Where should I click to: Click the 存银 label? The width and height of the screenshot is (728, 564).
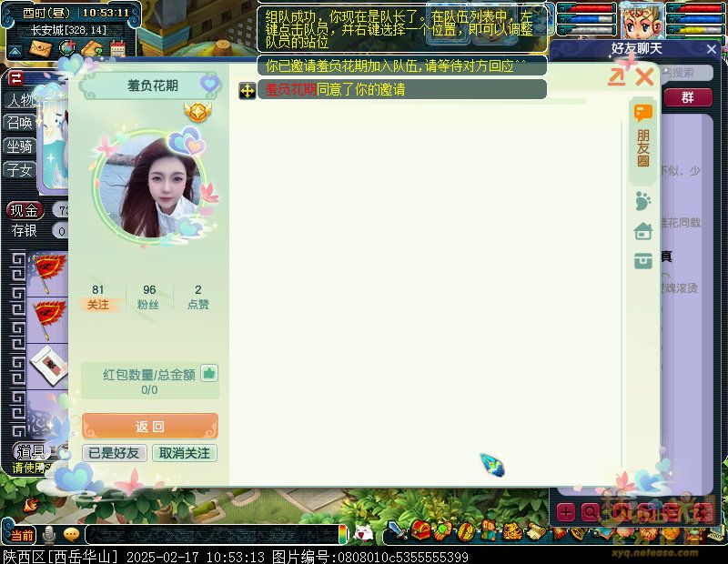click(x=25, y=231)
